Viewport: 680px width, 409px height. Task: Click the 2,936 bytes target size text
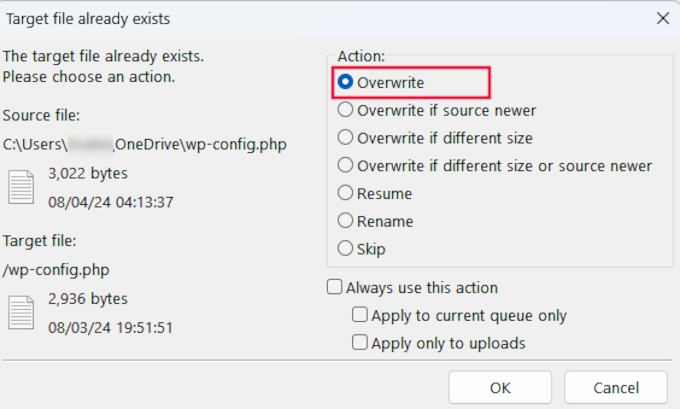click(x=88, y=298)
